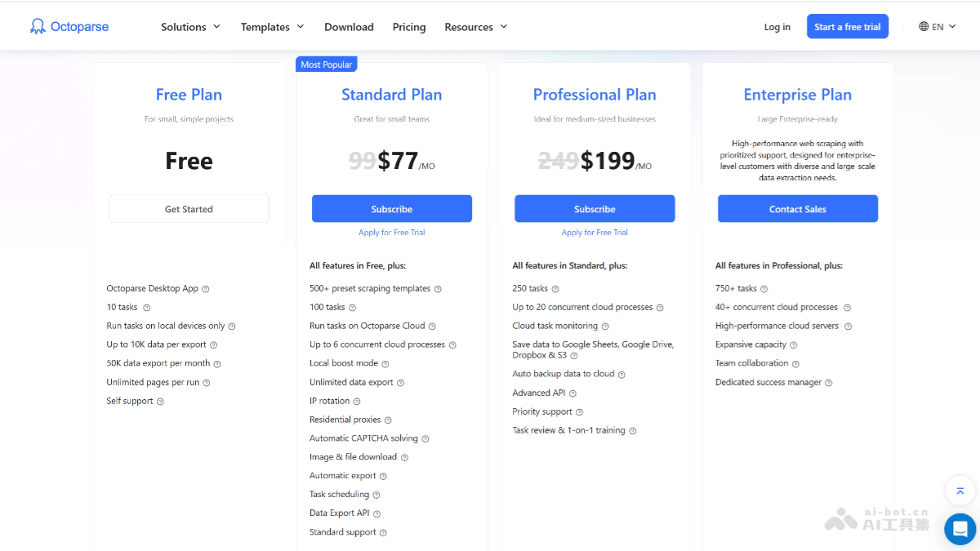Click help icon next to Task scheduling
Screen dimensions: 980x551
[x=376, y=495]
